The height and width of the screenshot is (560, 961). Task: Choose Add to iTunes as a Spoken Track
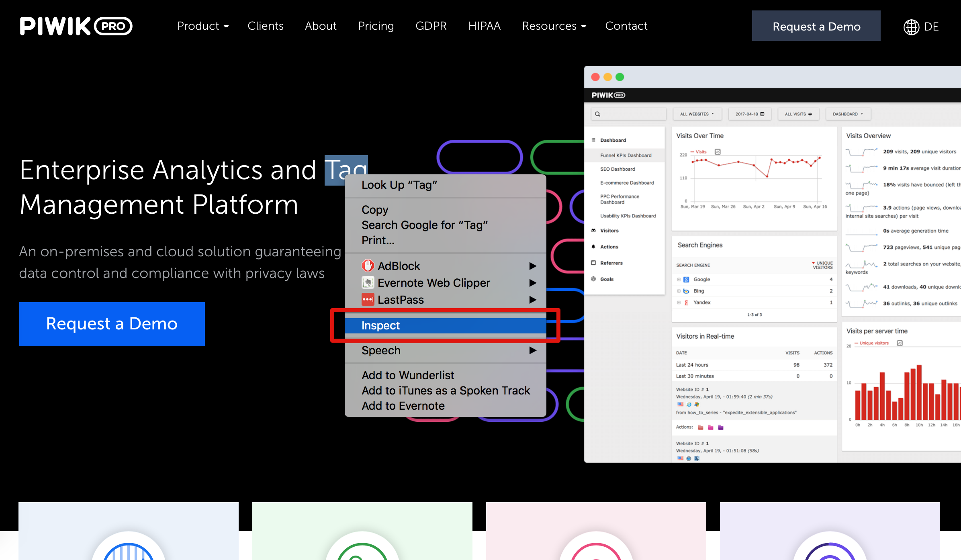(445, 390)
